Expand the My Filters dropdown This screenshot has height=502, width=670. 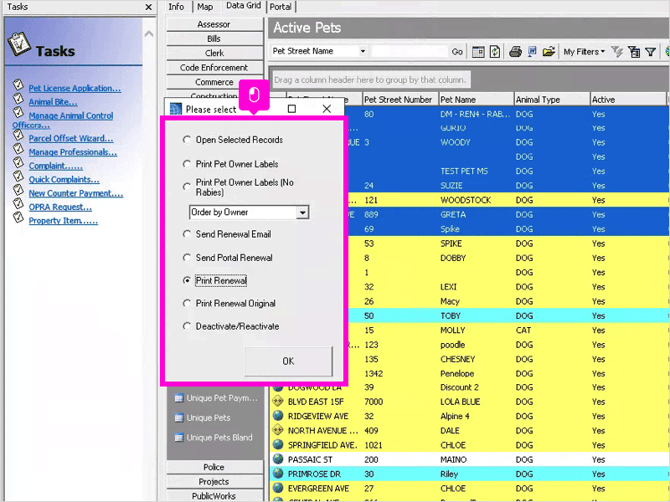tap(584, 52)
